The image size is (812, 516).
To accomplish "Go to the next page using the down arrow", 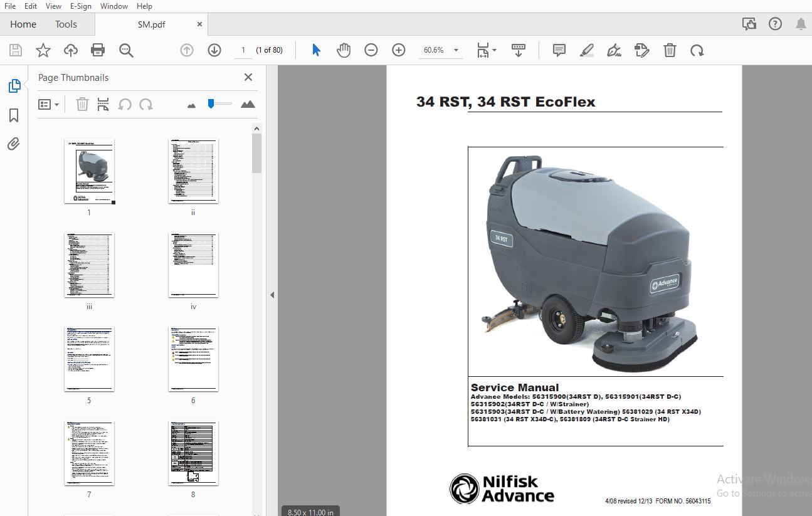I will (214, 50).
